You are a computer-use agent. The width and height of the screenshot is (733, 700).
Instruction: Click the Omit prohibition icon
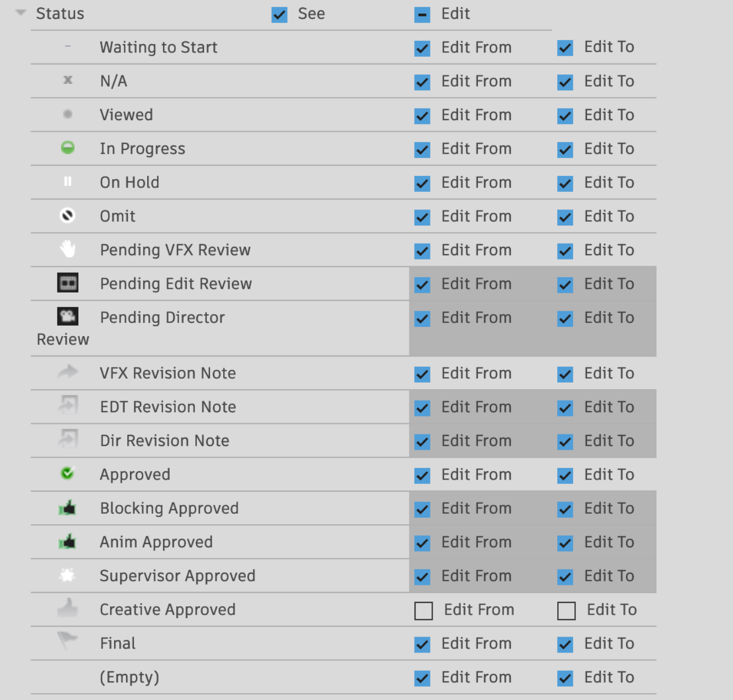67,216
